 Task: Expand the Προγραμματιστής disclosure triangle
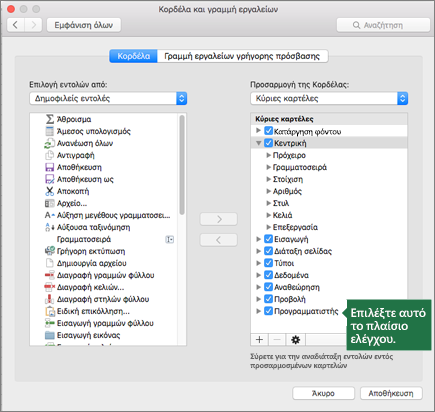(258, 311)
